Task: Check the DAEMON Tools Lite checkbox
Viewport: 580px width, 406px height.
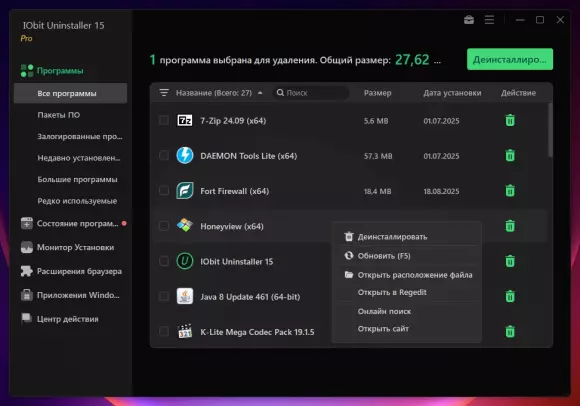Action: click(164, 155)
